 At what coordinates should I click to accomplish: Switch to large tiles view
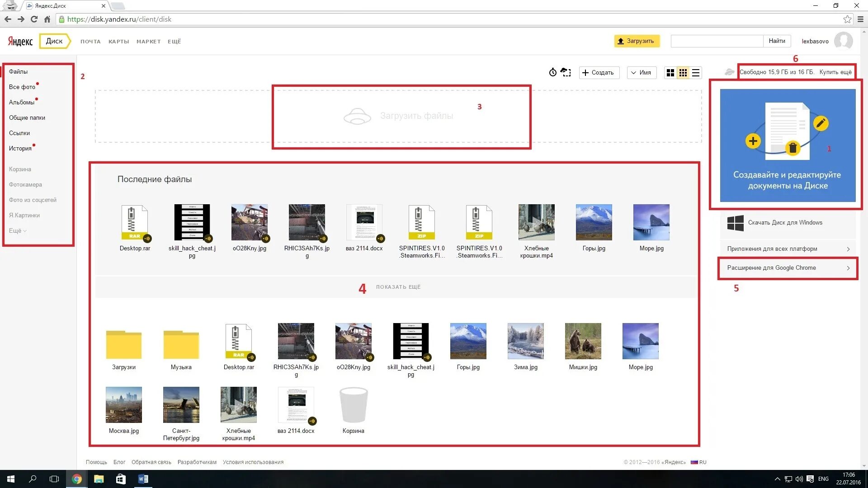tap(670, 73)
